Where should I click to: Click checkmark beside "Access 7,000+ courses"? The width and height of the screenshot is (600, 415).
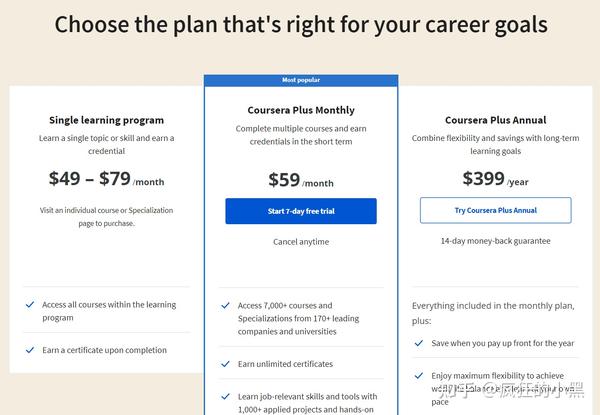point(226,305)
